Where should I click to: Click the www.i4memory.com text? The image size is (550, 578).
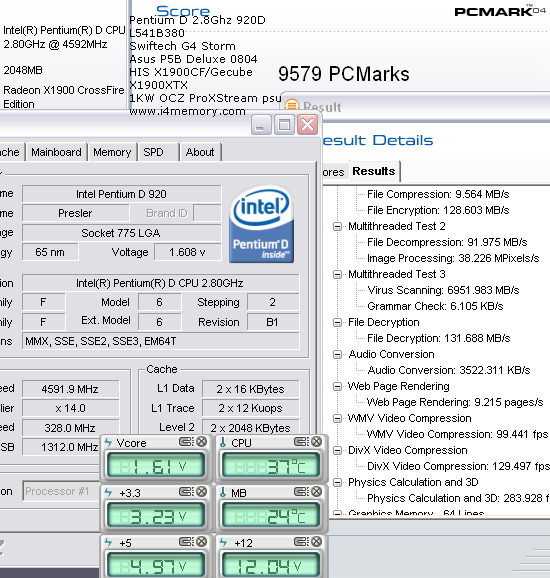(187, 111)
